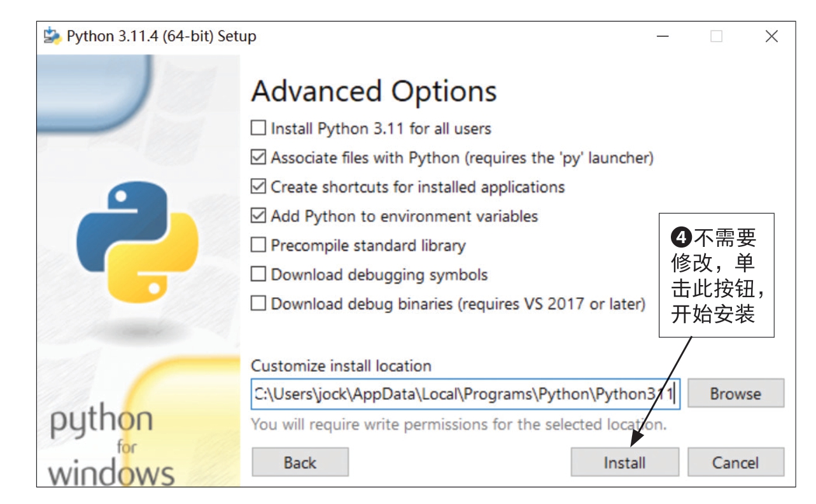Enable Precompile standard library option
Viewport: 816px width, 504px height.
(x=258, y=246)
